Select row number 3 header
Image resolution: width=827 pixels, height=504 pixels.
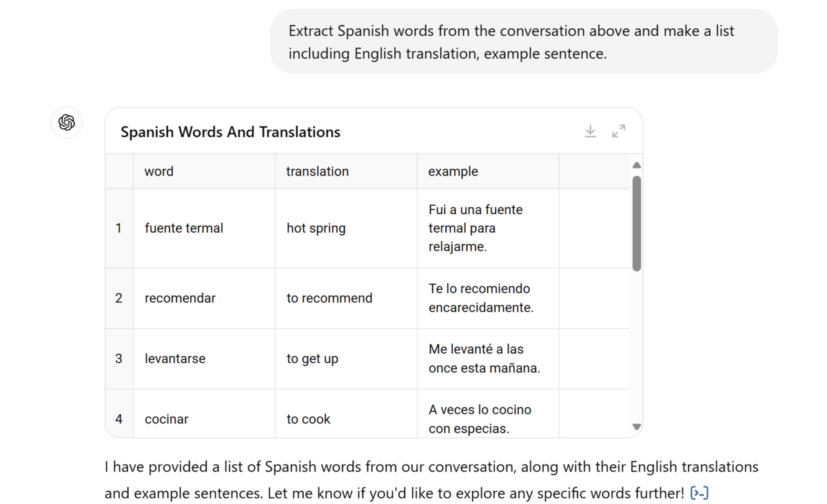119,359
